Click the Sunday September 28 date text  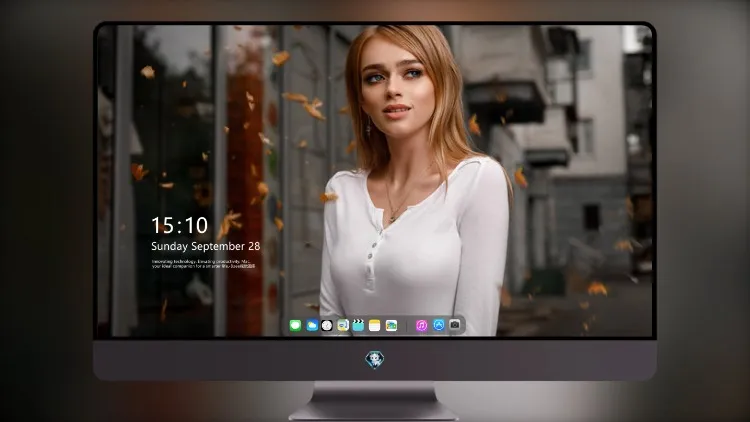point(206,246)
